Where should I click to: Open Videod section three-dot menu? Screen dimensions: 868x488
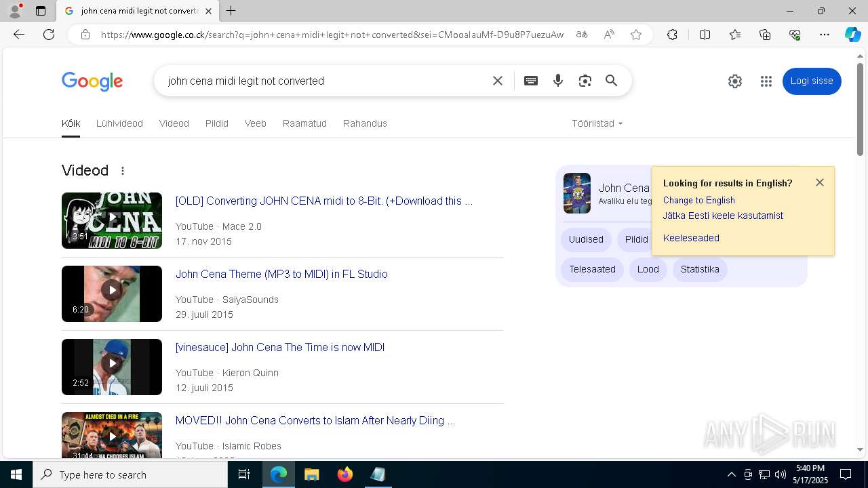(x=123, y=171)
